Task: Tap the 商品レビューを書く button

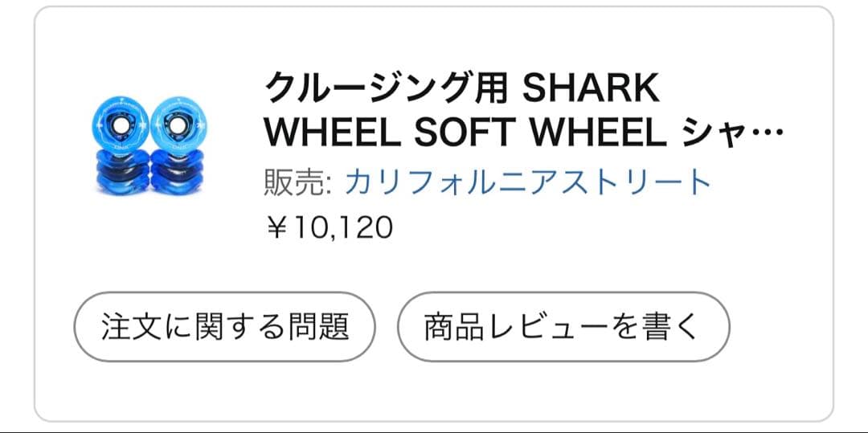Action: (563, 327)
